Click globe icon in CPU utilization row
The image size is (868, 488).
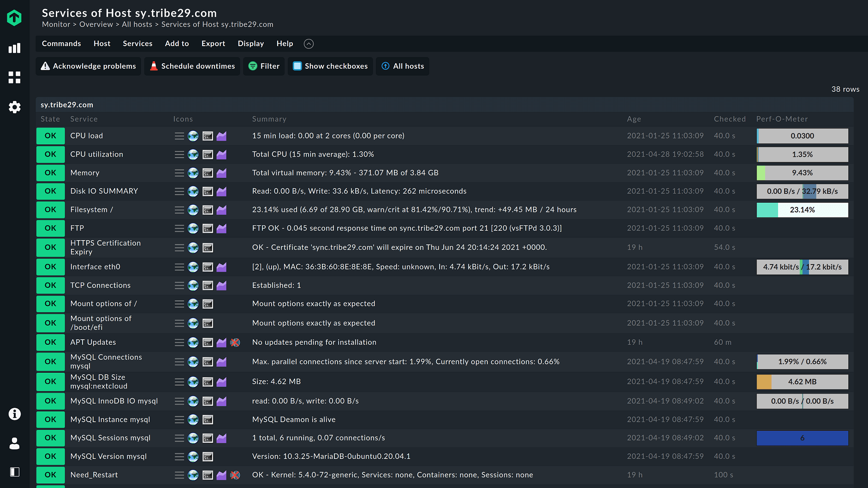click(x=193, y=154)
